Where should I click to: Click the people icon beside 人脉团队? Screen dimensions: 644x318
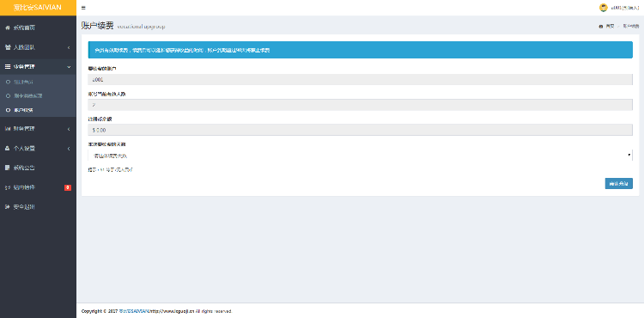click(x=8, y=47)
